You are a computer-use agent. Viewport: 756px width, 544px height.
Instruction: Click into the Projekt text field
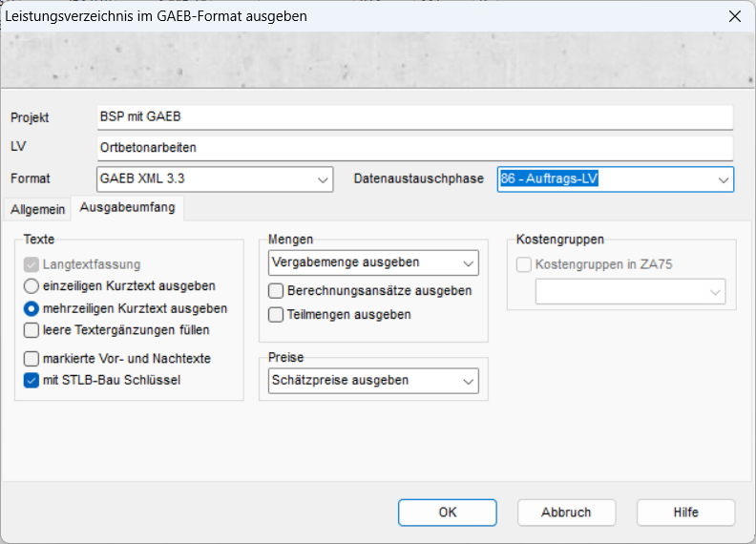(x=415, y=116)
